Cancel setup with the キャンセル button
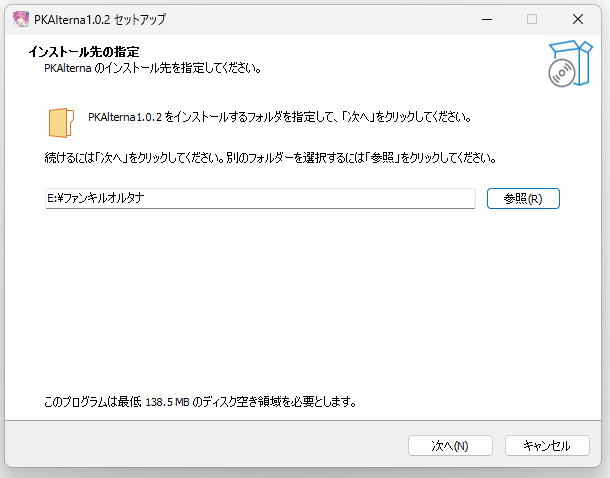 coord(547,445)
